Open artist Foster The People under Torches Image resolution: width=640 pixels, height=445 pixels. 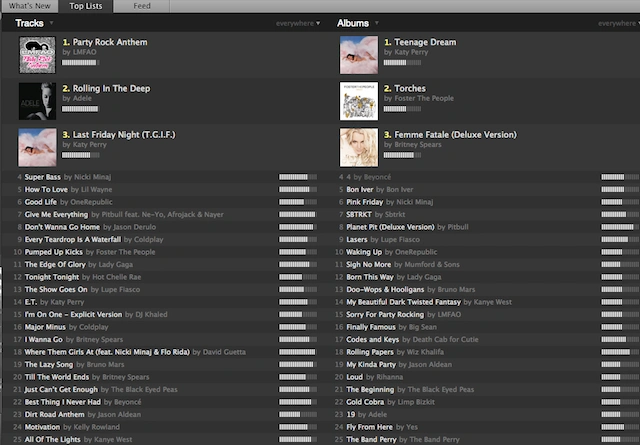point(424,98)
